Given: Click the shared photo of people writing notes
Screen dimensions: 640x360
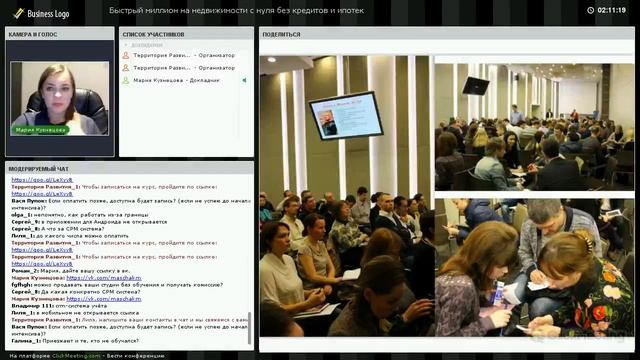Looking at the screenshot, I should pos(534,268).
